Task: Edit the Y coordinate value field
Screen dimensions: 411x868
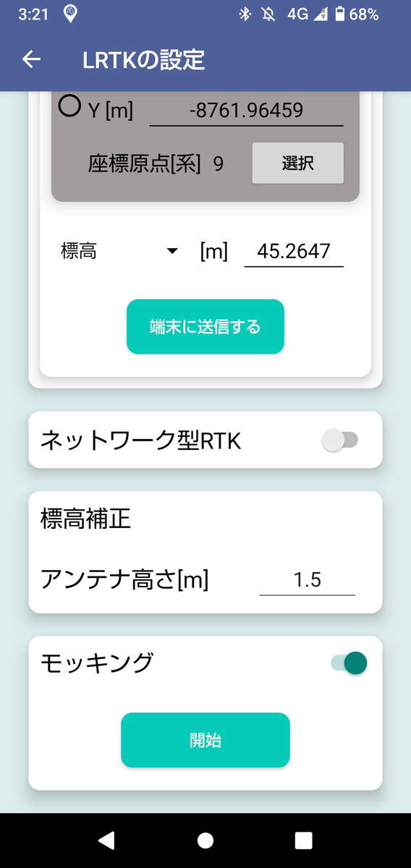Action: coord(246,111)
